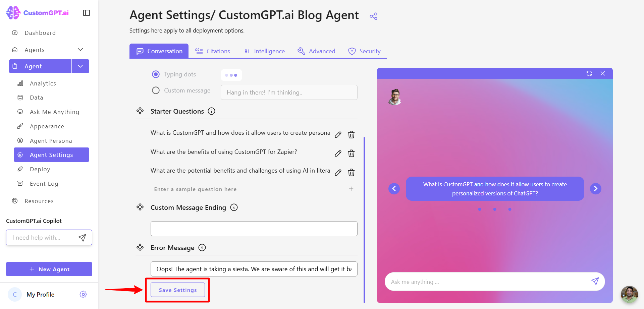Image resolution: width=644 pixels, height=309 pixels.
Task: Delete the Zapier benefits starter question
Action: tap(351, 153)
